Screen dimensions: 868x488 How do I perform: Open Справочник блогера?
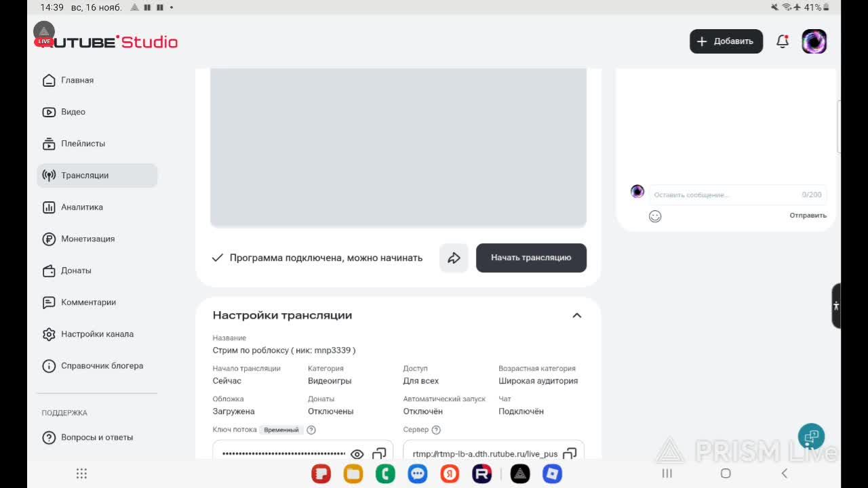pos(102,366)
